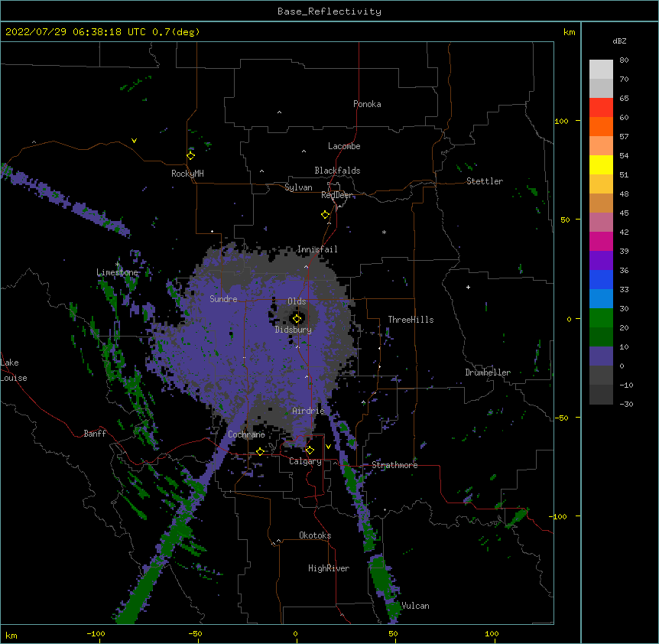Click the Lake Louise label

pyautogui.click(x=14, y=370)
